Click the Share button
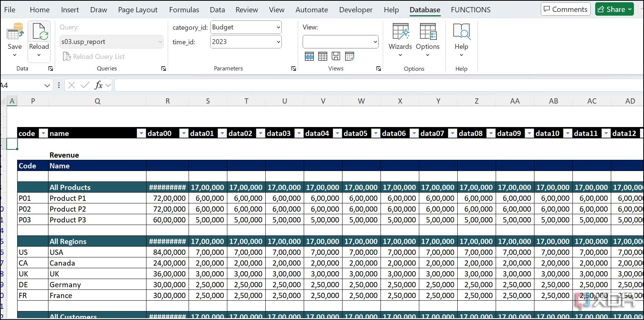This screenshot has height=320, width=644. tap(615, 9)
